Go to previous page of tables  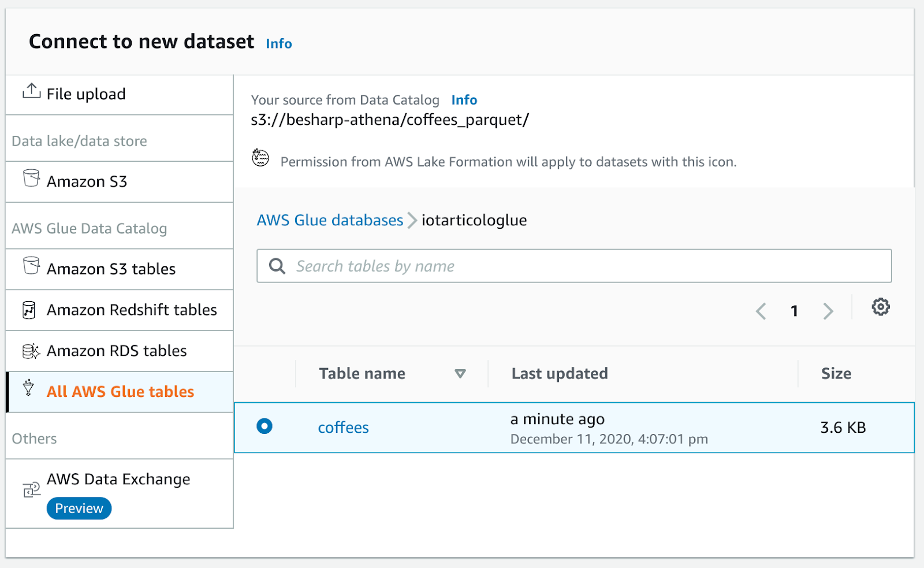coord(761,311)
